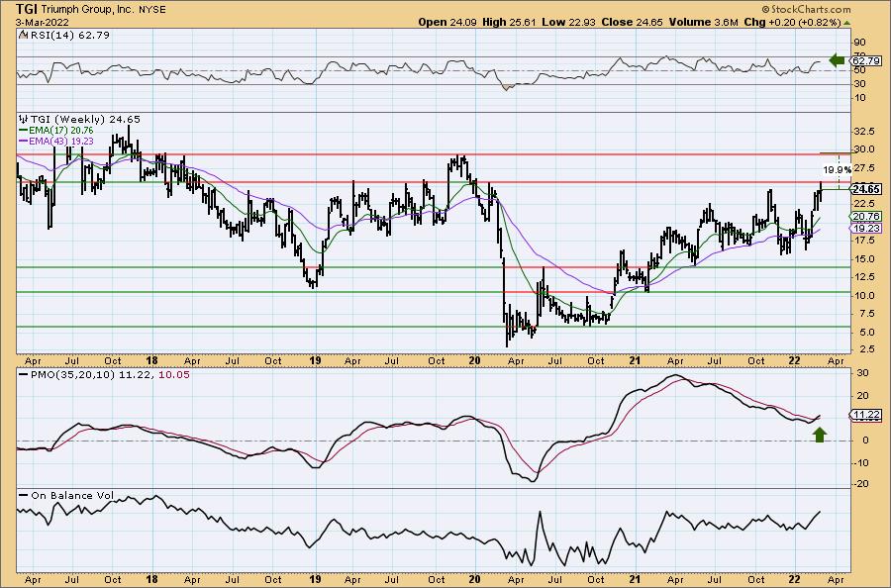The width and height of the screenshot is (891, 588).
Task: Click the 10.0 price axis label
Action: coord(865,295)
